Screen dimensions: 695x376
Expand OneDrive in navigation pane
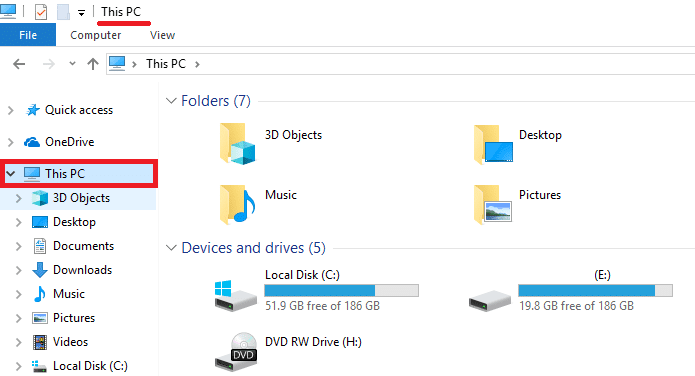point(11,142)
